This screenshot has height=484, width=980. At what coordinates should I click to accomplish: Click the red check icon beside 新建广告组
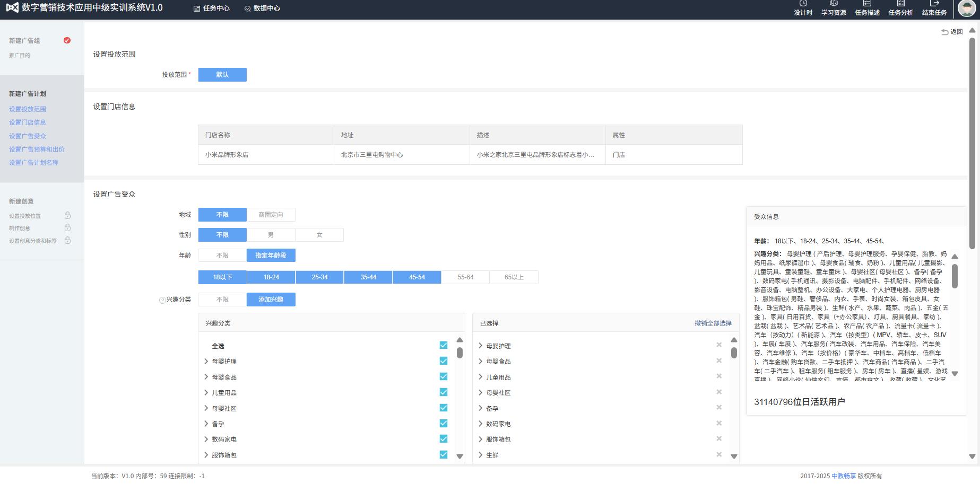click(x=67, y=40)
